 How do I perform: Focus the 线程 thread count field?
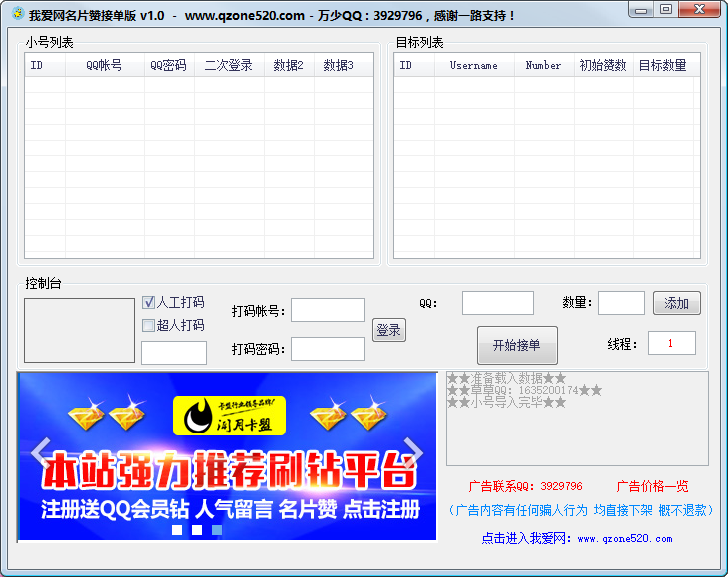(x=671, y=343)
